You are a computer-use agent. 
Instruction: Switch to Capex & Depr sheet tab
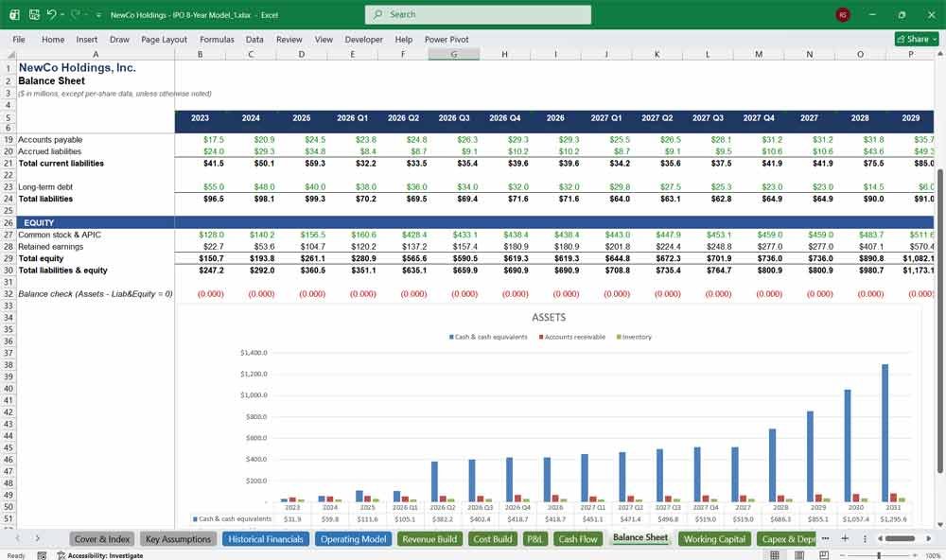click(x=787, y=539)
